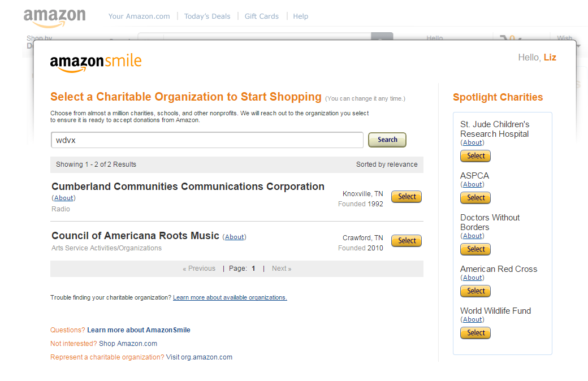This screenshot has height=381, width=588.
Task: Select Council of Americana Roots Music
Action: coord(407,241)
